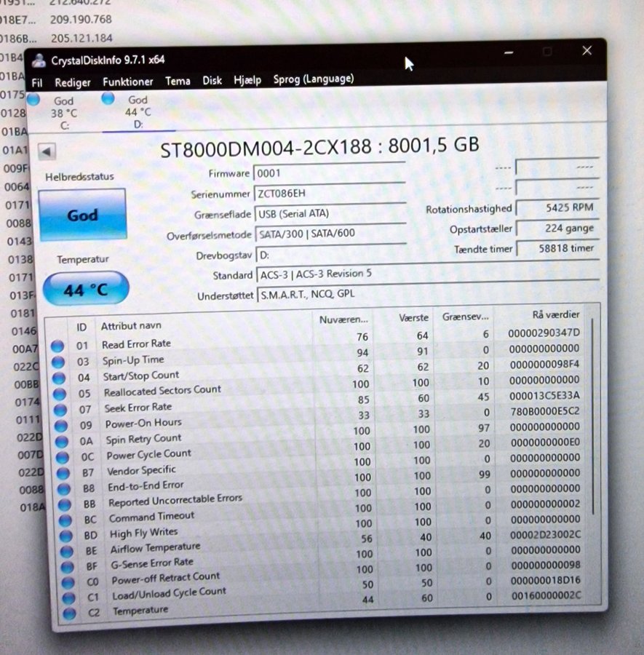This screenshot has width=644, height=655.
Task: Click the Serienummer field
Action: coord(328,194)
